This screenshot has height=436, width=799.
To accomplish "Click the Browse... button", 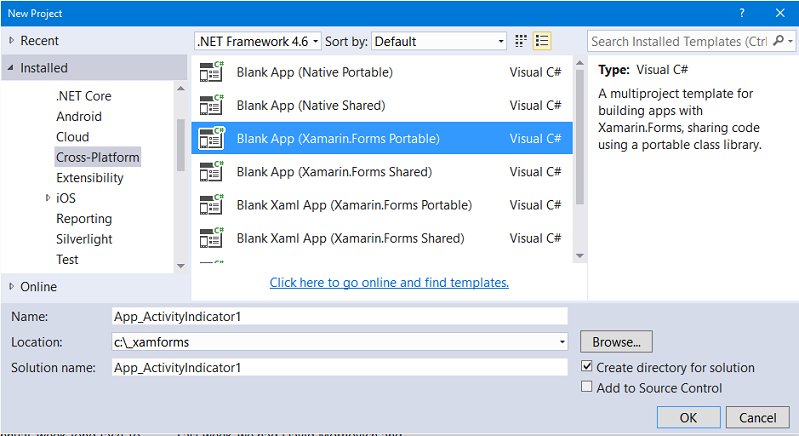I will [616, 342].
